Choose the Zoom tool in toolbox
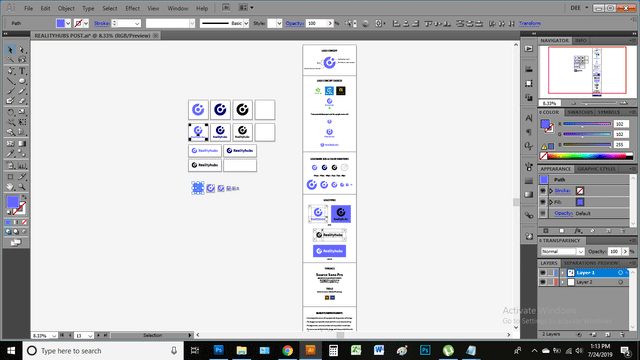This screenshot has width=640, height=360. [x=22, y=187]
